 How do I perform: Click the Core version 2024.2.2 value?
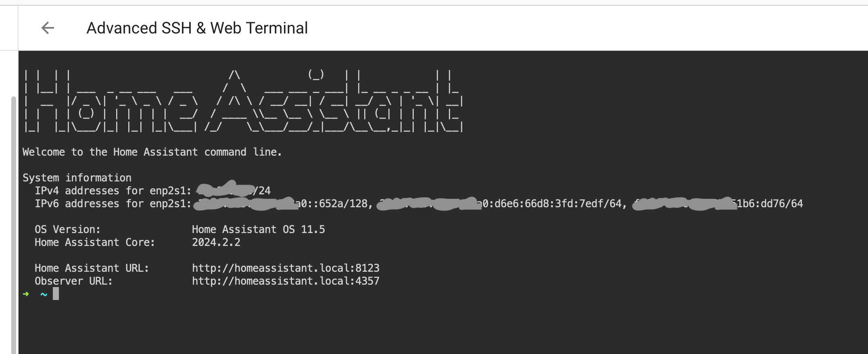coord(216,242)
